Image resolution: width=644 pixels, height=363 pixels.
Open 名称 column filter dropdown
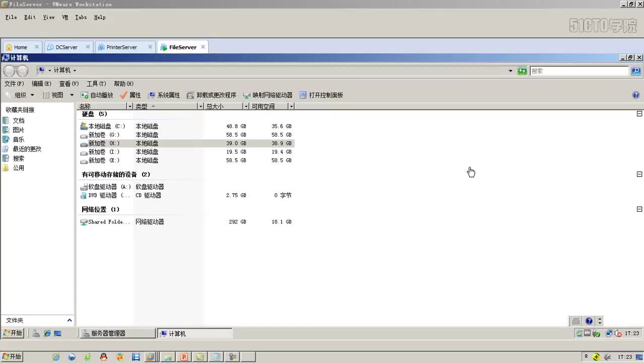click(130, 106)
